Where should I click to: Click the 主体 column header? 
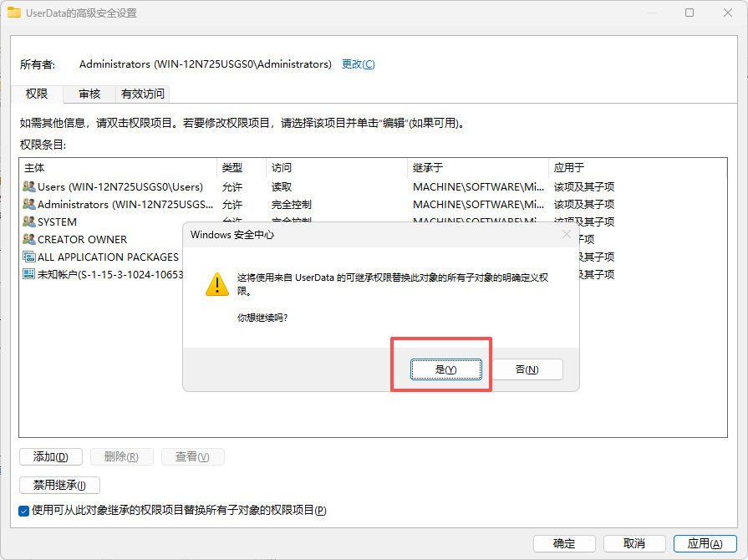click(x=34, y=168)
